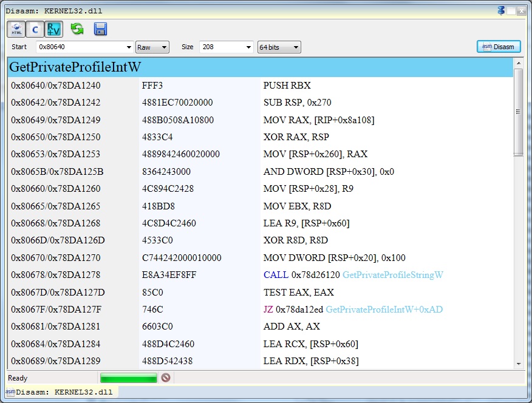Select LEA R9, [RSP+0x60] instruction
Viewport: 532px width, 403px height.
tap(306, 223)
